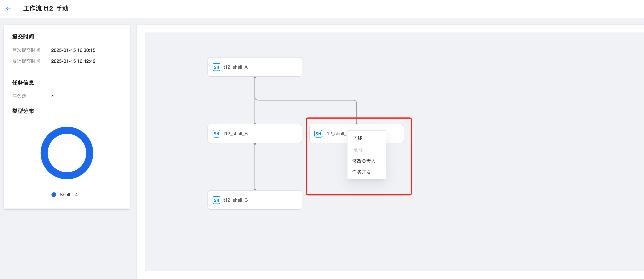This screenshot has height=279, width=644.
Task: Click the connector line between A and B
Action: pyautogui.click(x=255, y=112)
